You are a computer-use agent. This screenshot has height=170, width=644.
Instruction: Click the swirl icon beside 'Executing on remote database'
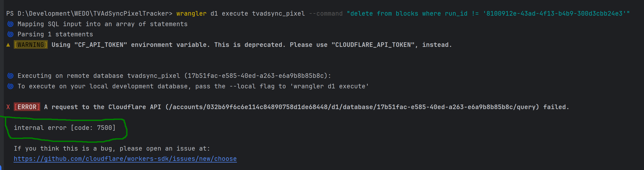pyautogui.click(x=10, y=76)
